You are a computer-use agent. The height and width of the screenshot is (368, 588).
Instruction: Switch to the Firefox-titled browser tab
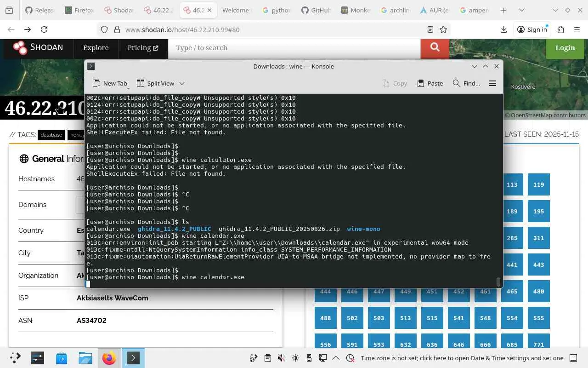pyautogui.click(x=79, y=10)
